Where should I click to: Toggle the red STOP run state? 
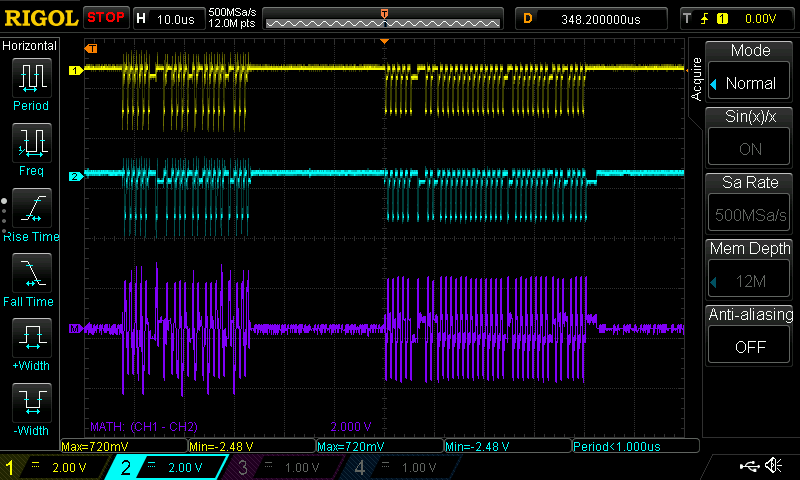point(105,17)
